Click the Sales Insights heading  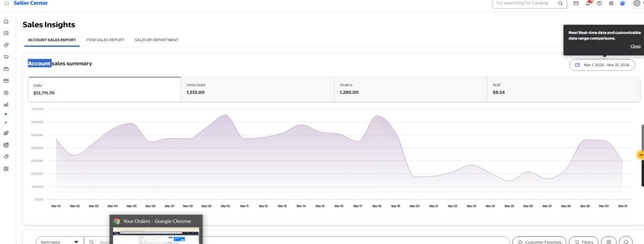tap(49, 25)
